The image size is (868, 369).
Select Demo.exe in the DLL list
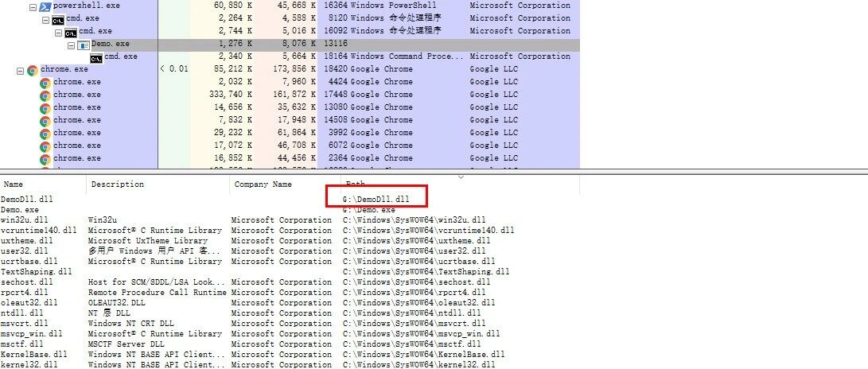coord(20,210)
